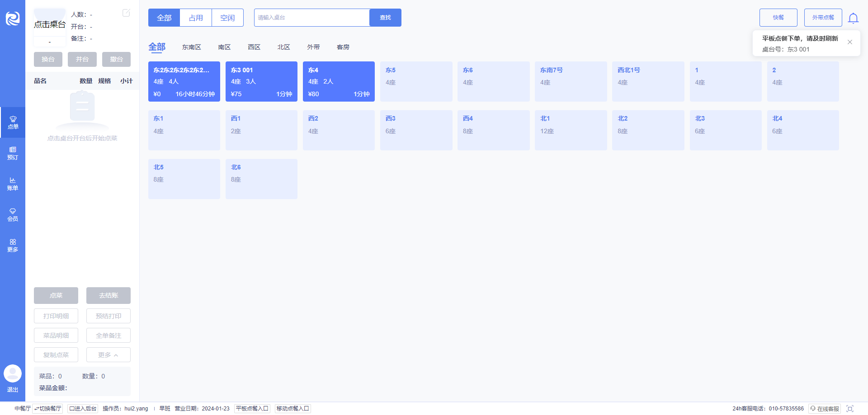Click the edit table info icon
The image size is (868, 415).
126,13
